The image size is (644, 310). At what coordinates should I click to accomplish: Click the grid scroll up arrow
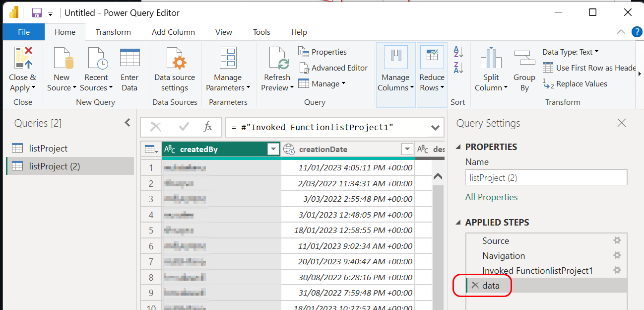pyautogui.click(x=438, y=176)
